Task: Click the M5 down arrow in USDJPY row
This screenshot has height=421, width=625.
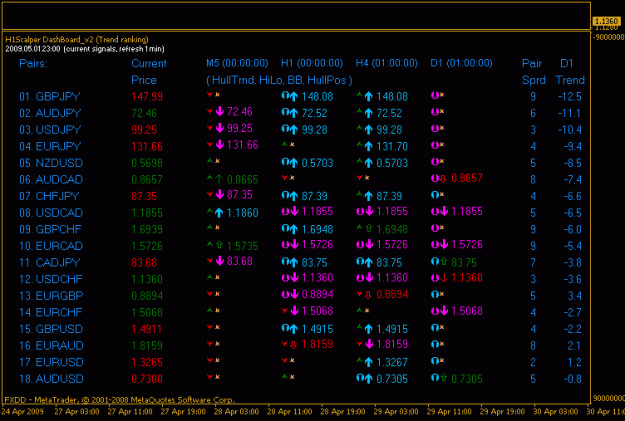Action: [220, 128]
